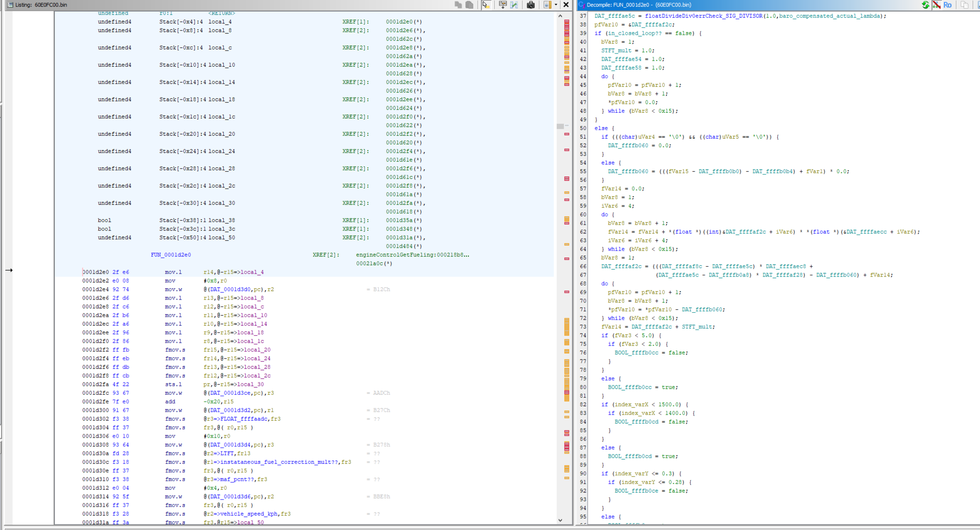Open the Listing field browser icon
980x530 pixels.
tap(503, 5)
